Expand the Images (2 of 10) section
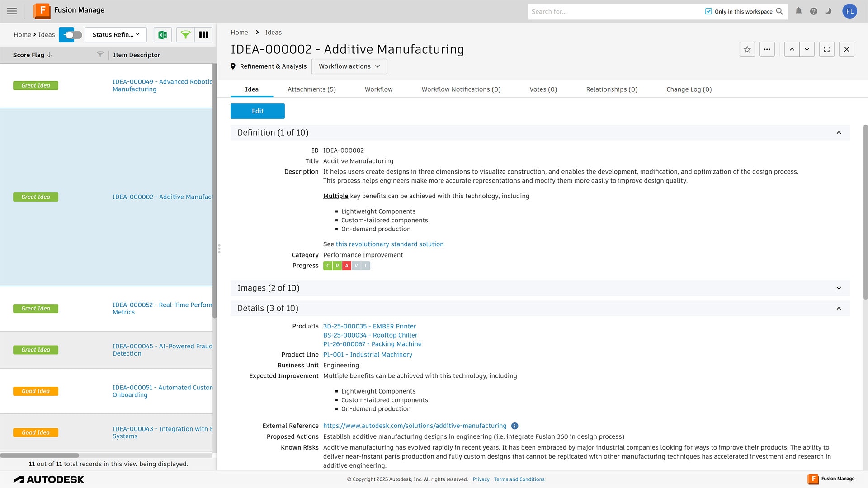Screen dimensions: 868x488 click(x=839, y=288)
